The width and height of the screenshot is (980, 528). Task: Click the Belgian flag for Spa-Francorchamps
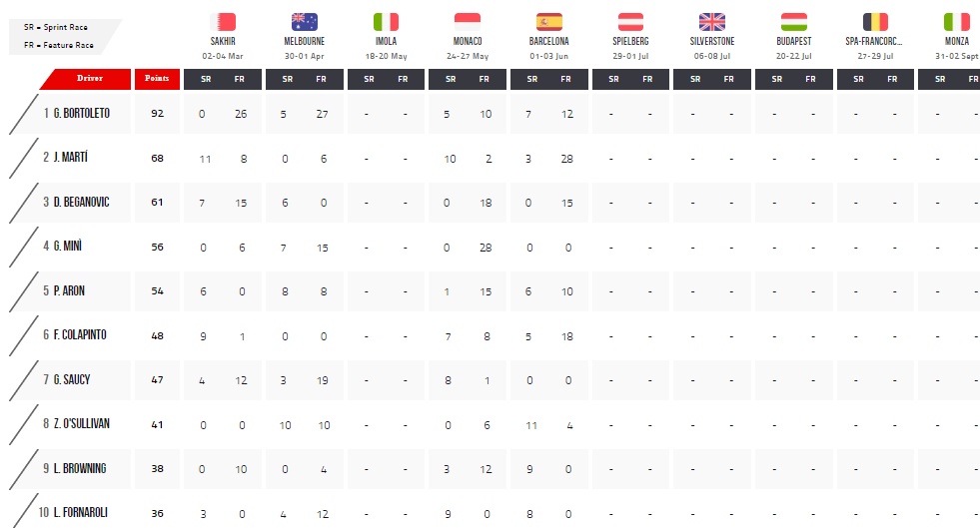(x=875, y=22)
